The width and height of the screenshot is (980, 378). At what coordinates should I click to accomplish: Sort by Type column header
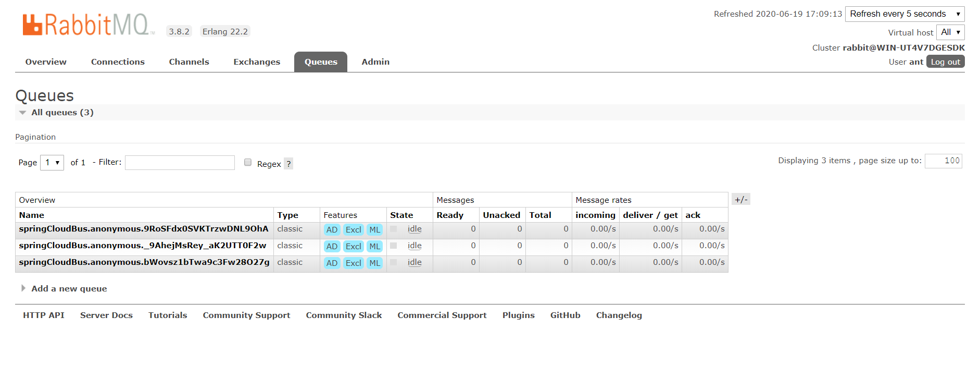(x=287, y=215)
